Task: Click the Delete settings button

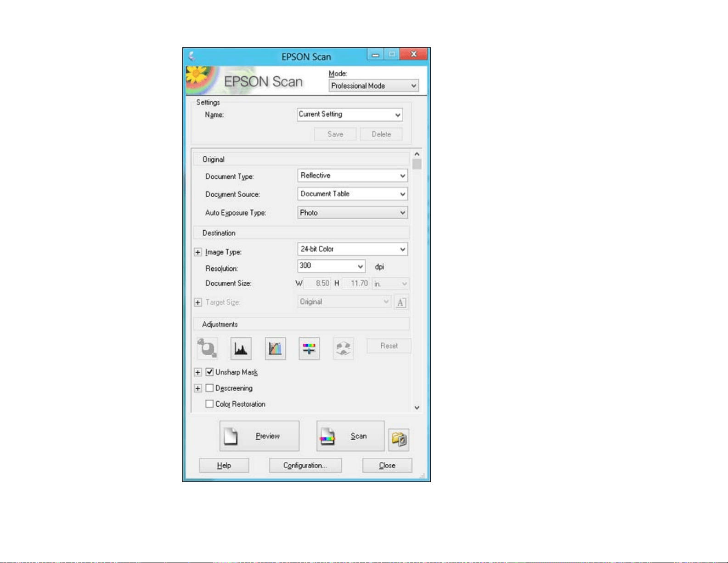Action: pos(381,134)
